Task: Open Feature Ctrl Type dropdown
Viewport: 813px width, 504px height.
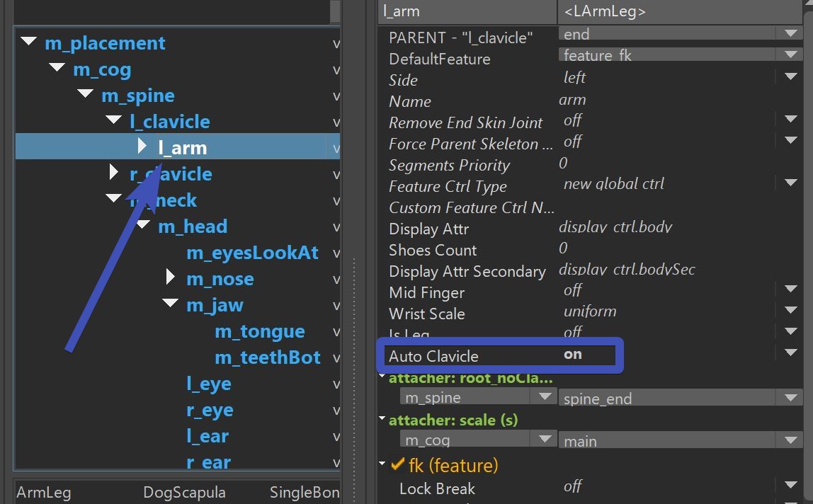Action: pyautogui.click(x=791, y=183)
